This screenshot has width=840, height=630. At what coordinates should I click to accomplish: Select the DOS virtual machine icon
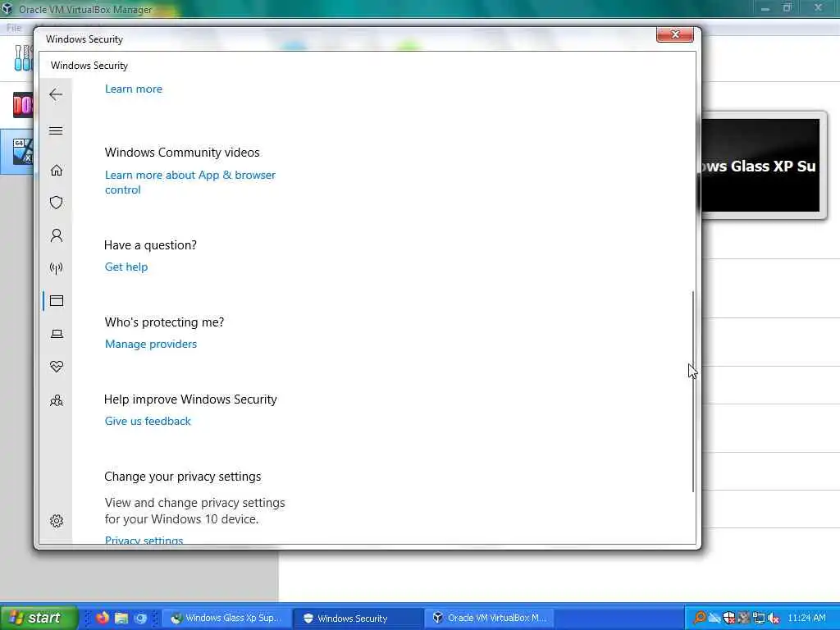tap(23, 104)
